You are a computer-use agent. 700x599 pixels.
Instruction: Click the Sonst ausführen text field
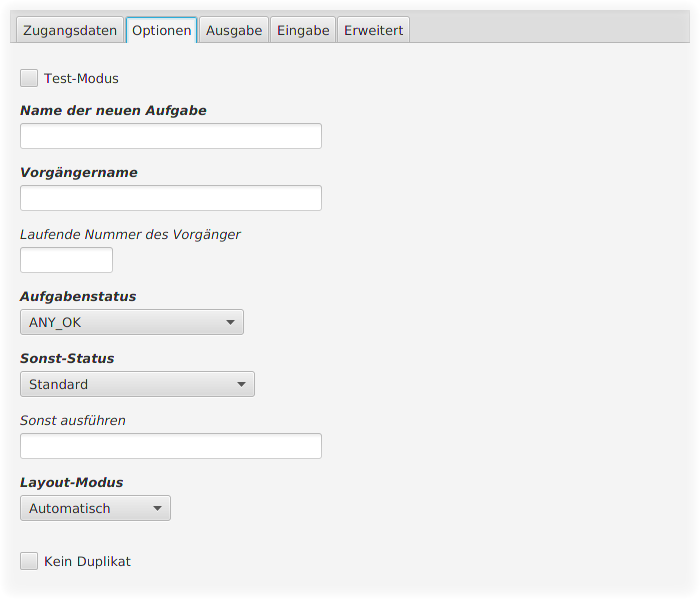pyautogui.click(x=171, y=446)
